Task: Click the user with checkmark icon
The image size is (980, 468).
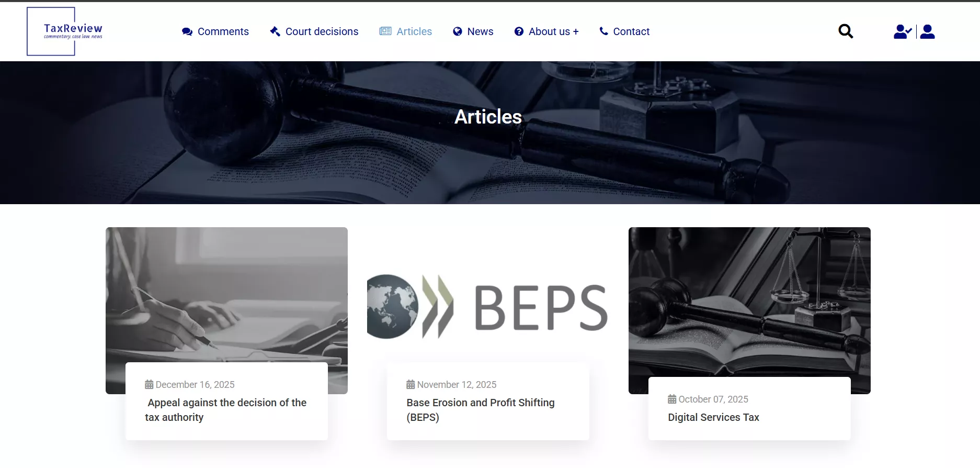Action: 902,32
